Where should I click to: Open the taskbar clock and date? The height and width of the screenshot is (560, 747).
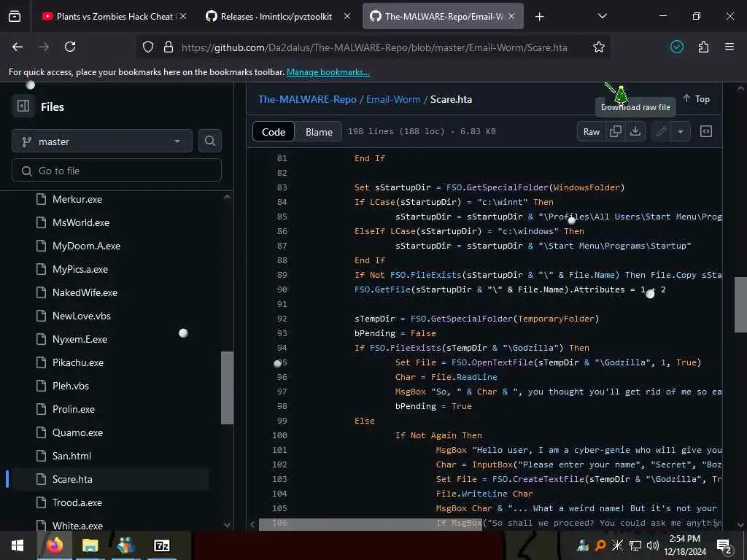684,545
